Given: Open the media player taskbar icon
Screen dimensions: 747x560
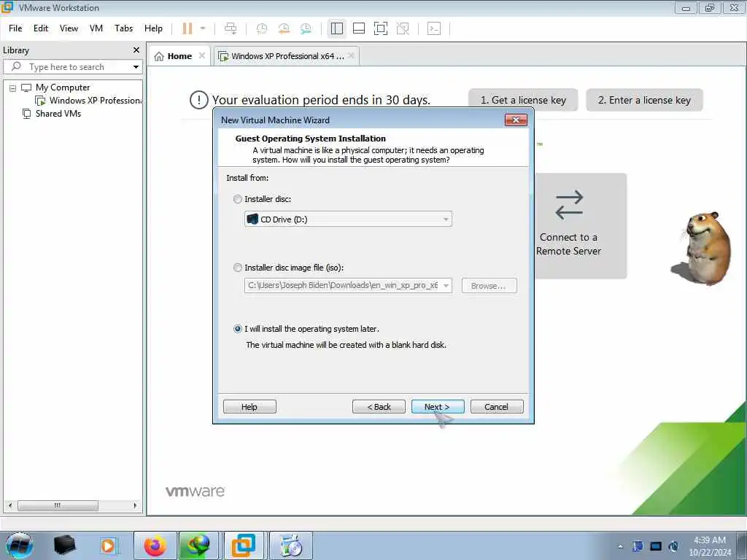Looking at the screenshot, I should (x=108, y=545).
